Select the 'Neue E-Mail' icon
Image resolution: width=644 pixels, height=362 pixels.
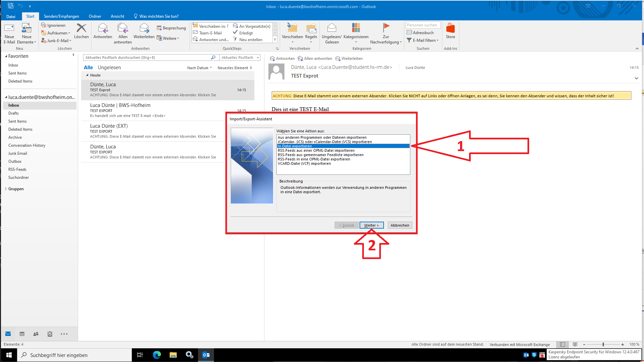coord(10,33)
